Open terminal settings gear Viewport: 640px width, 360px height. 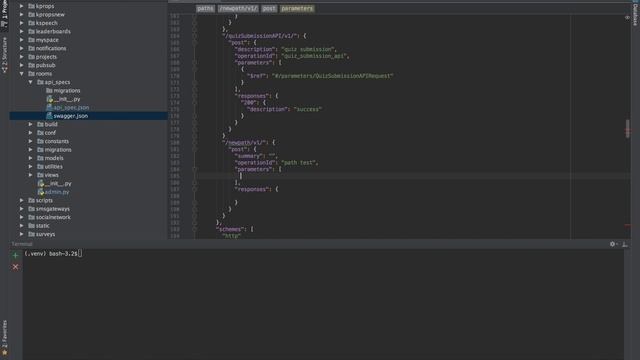[613, 244]
